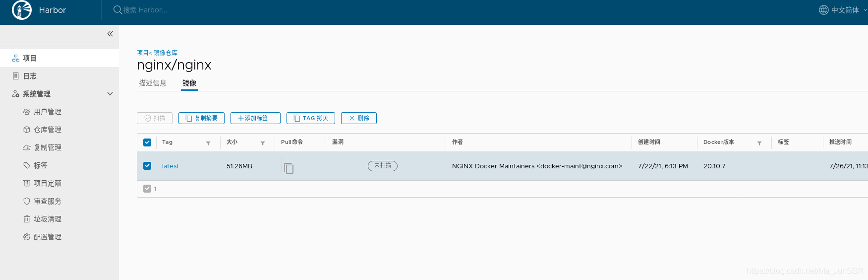This screenshot has height=280, width=868.
Task: Click the 垃圾清理 trash icon
Action: [x=27, y=219]
